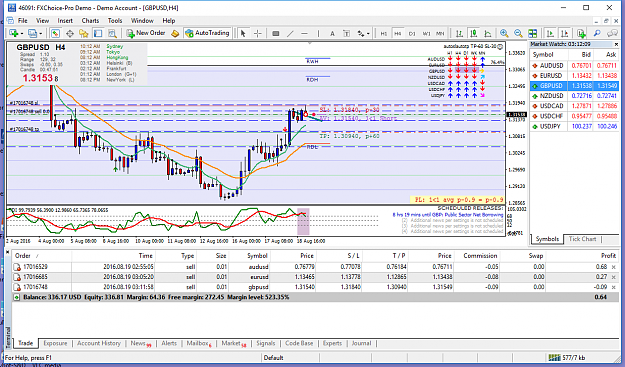Toggle the Terminal panel button
The image size is (625, 367).
[x=98, y=33]
